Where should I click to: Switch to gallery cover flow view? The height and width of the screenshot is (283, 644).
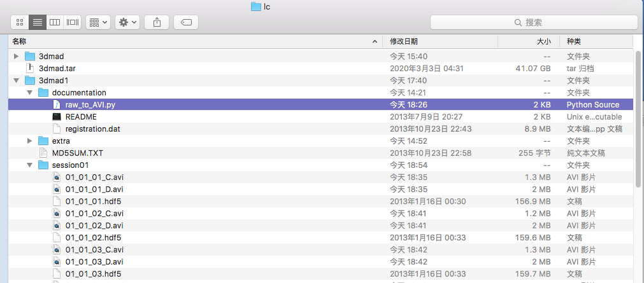(72, 22)
